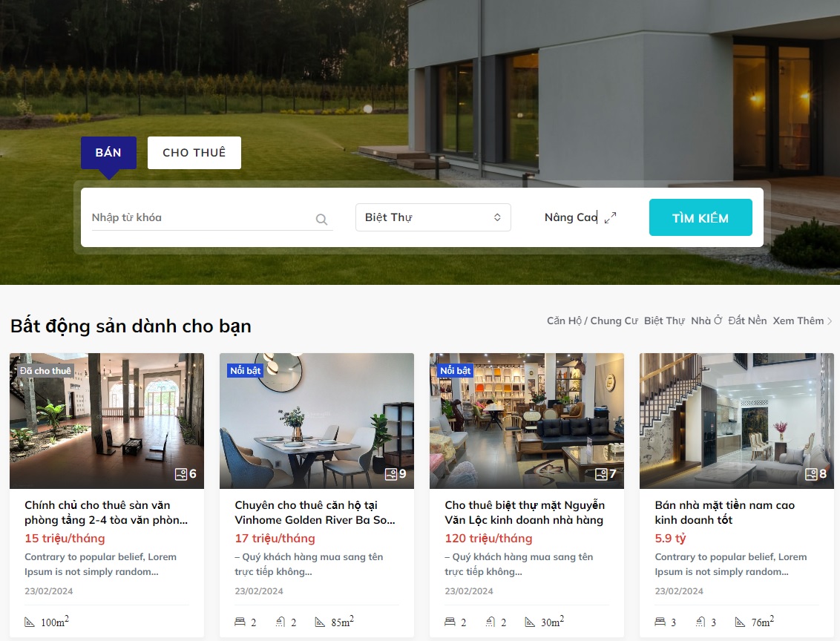Click the search magnifier icon in keyword field
The height and width of the screenshot is (641, 840).
point(321,219)
